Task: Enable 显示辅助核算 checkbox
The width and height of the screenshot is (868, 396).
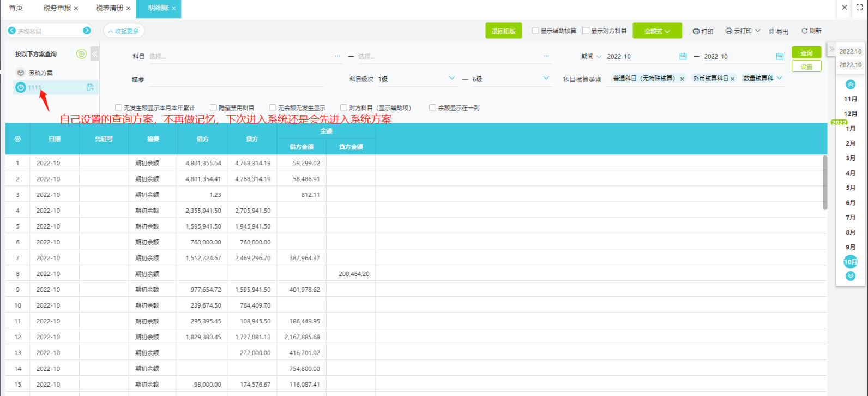Action: 535,31
